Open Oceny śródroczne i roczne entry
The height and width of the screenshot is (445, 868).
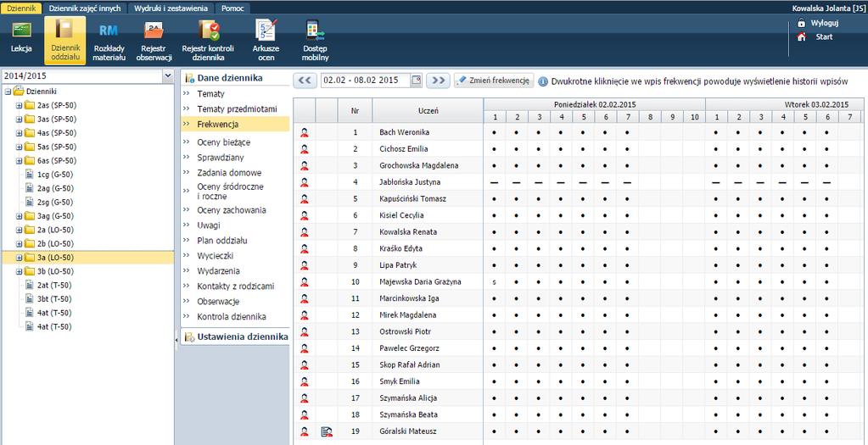[230, 192]
